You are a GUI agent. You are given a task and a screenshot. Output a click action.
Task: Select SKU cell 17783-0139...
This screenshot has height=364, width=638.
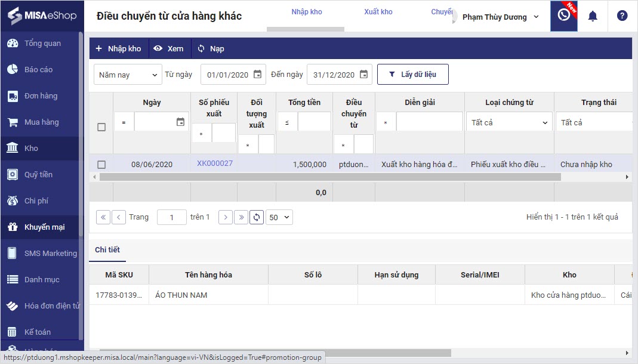coord(119,295)
